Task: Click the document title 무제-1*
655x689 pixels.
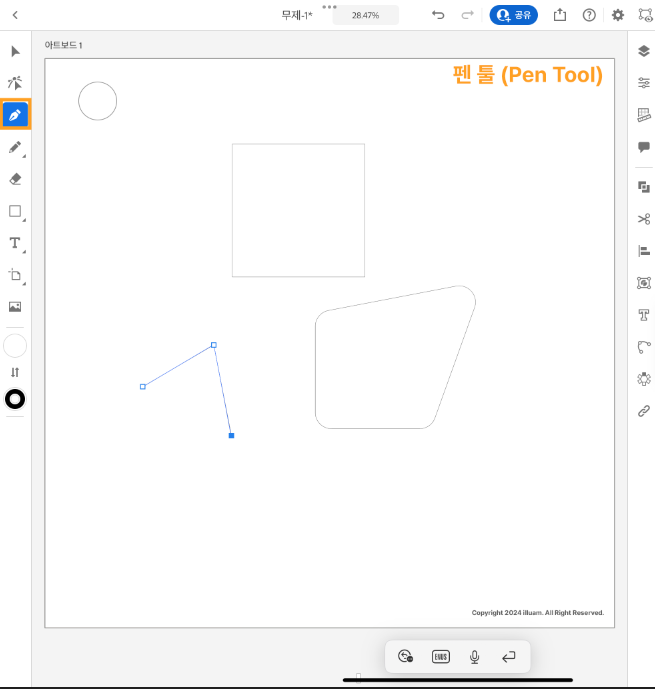Action: [x=297, y=15]
